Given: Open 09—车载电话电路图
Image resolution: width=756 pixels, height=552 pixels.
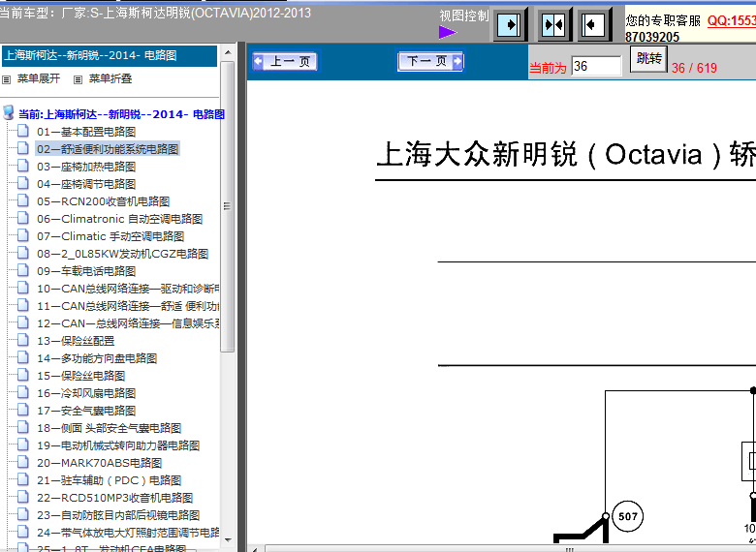Looking at the screenshot, I should (86, 271).
